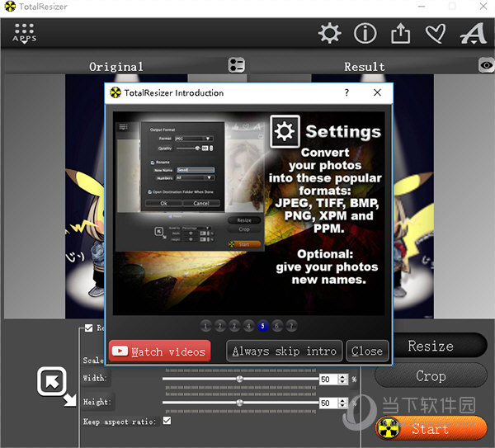Screen dimensions: 495x448
Task: Open Settings gear in top toolbar
Action: point(329,33)
